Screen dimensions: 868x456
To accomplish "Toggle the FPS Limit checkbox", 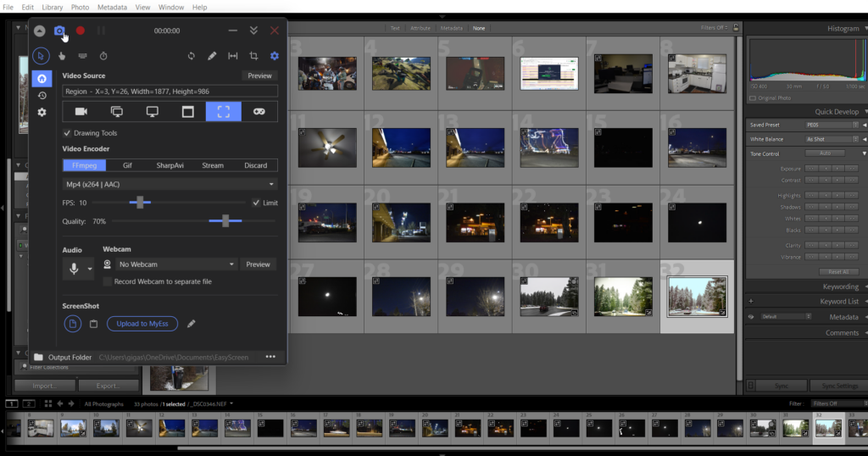I will tap(256, 203).
